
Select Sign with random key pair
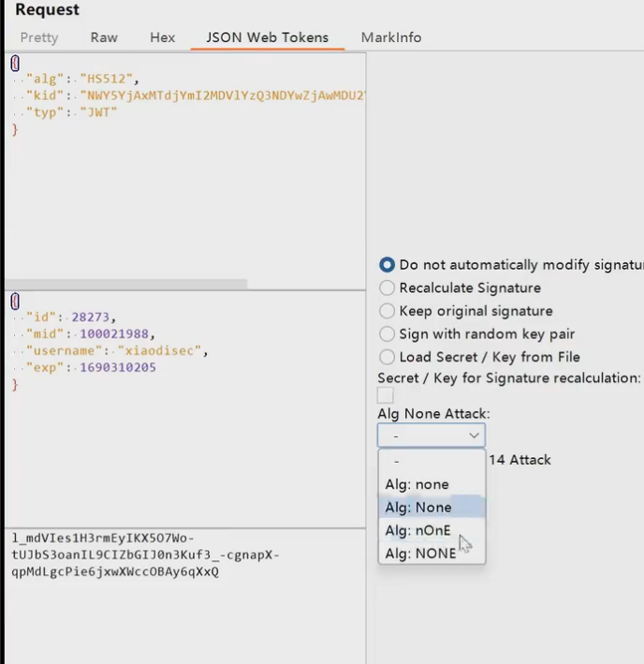(x=388, y=334)
